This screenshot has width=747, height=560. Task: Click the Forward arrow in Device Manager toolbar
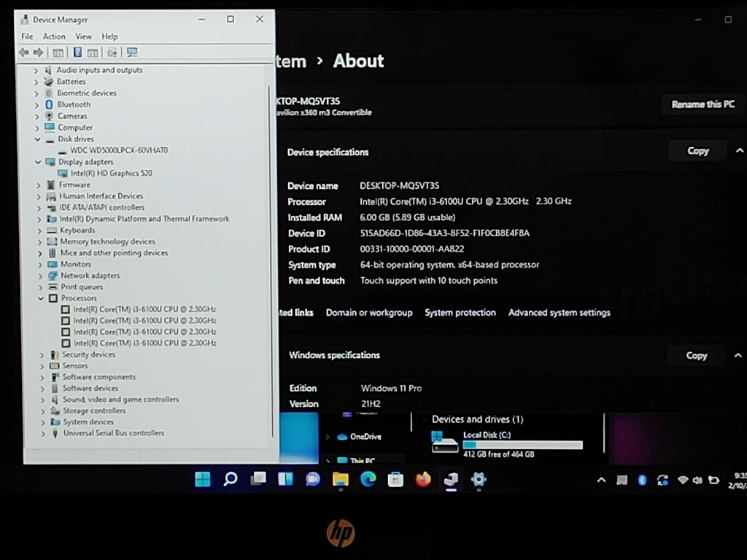click(x=39, y=52)
